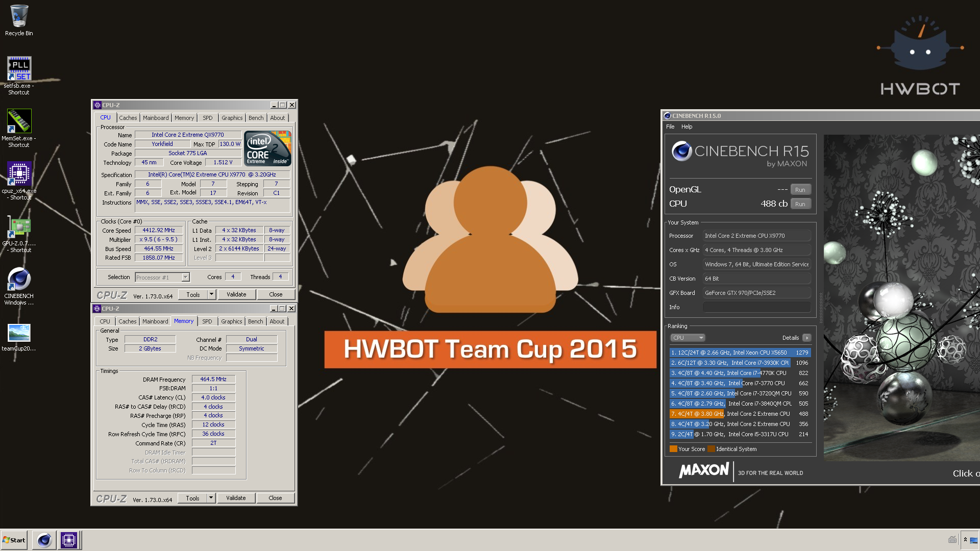This screenshot has height=551, width=980.
Task: Click Cinebench title bar icon
Action: pyautogui.click(x=667, y=116)
